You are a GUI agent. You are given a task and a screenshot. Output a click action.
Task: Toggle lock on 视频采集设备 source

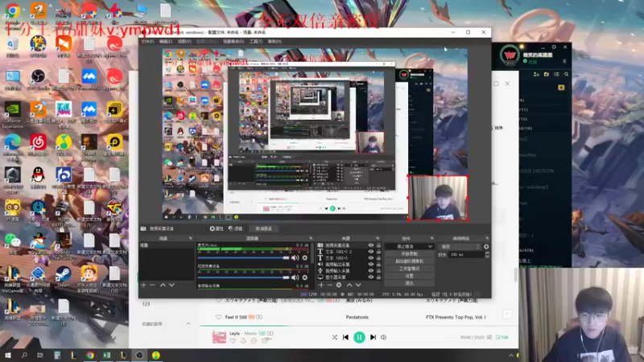(x=378, y=245)
